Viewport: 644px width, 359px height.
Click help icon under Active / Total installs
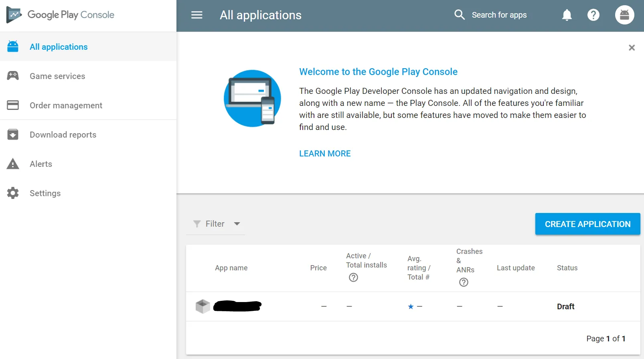point(353,278)
